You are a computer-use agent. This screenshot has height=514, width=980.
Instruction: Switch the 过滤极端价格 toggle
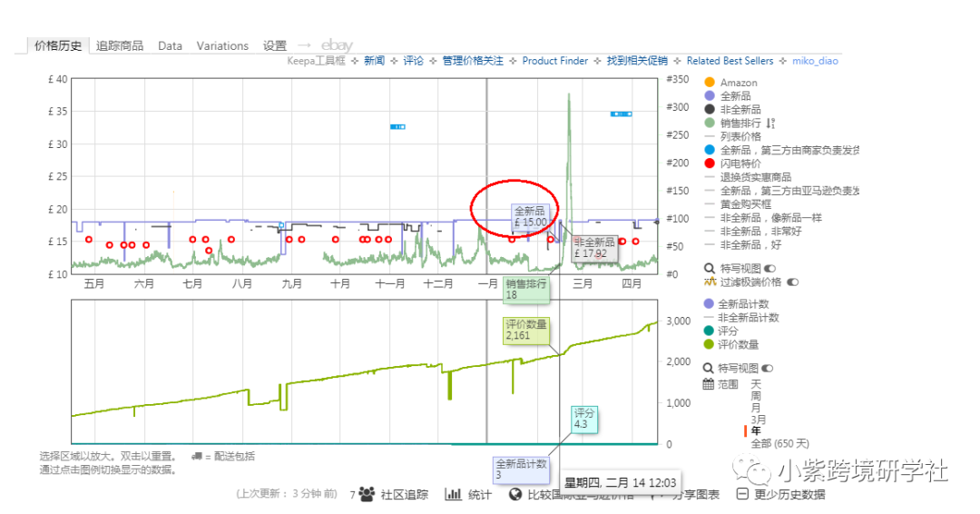[792, 282]
